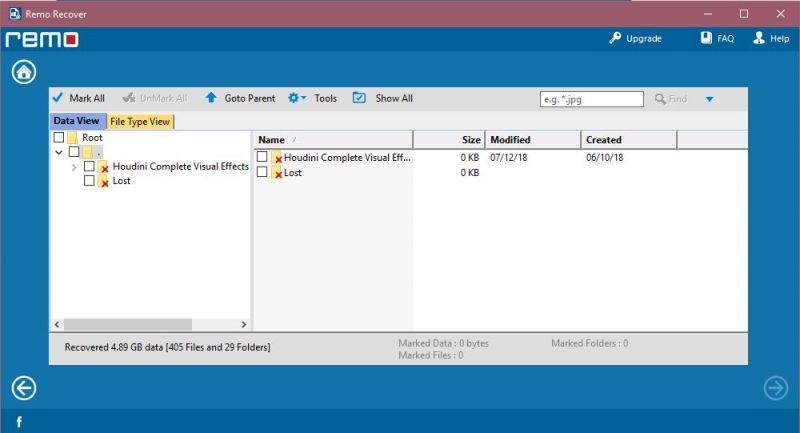This screenshot has width=800, height=433.
Task: Click the UnMark All label
Action: 163,98
